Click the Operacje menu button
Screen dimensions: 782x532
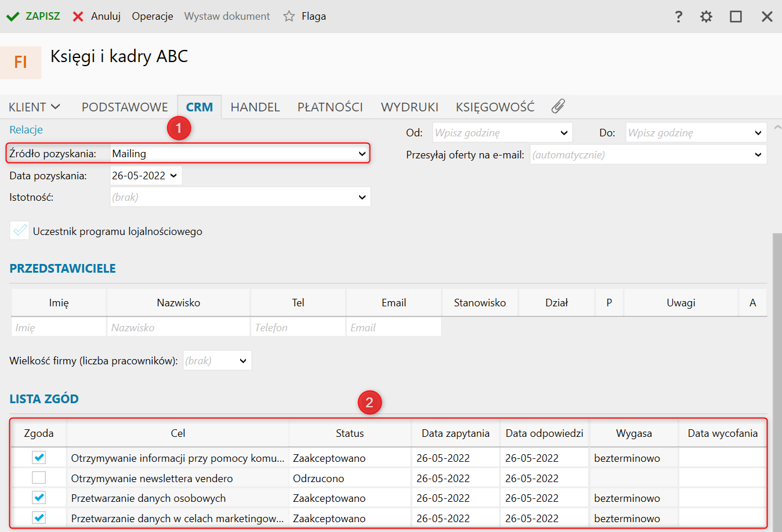[x=152, y=16]
